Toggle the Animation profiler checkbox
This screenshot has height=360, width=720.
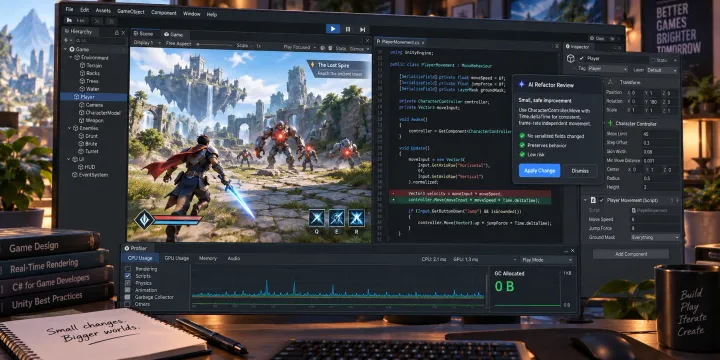(x=128, y=290)
